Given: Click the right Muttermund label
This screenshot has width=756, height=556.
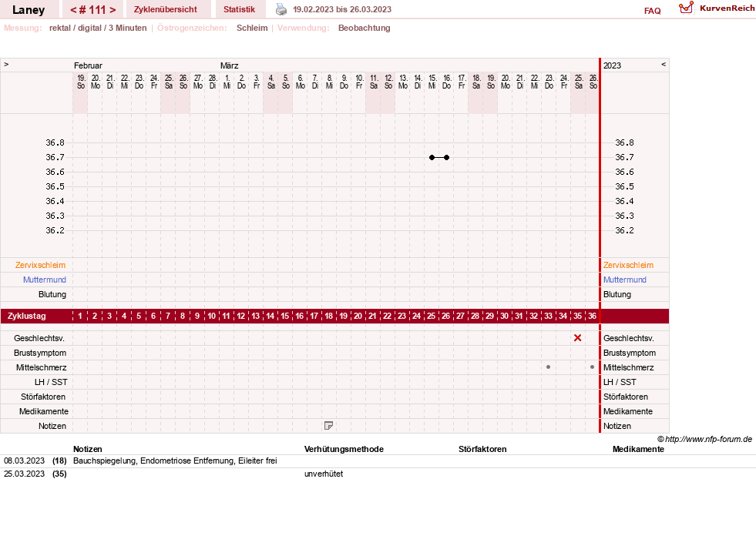Looking at the screenshot, I should [625, 280].
